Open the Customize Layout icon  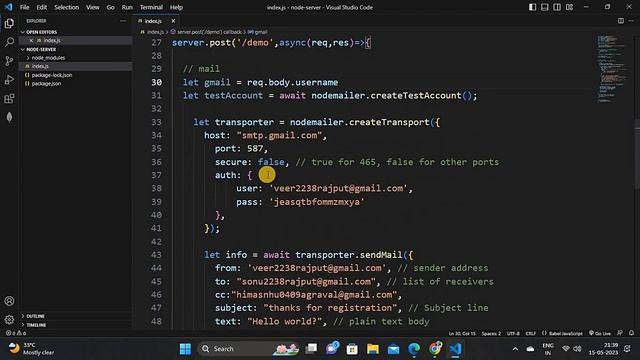569,7
